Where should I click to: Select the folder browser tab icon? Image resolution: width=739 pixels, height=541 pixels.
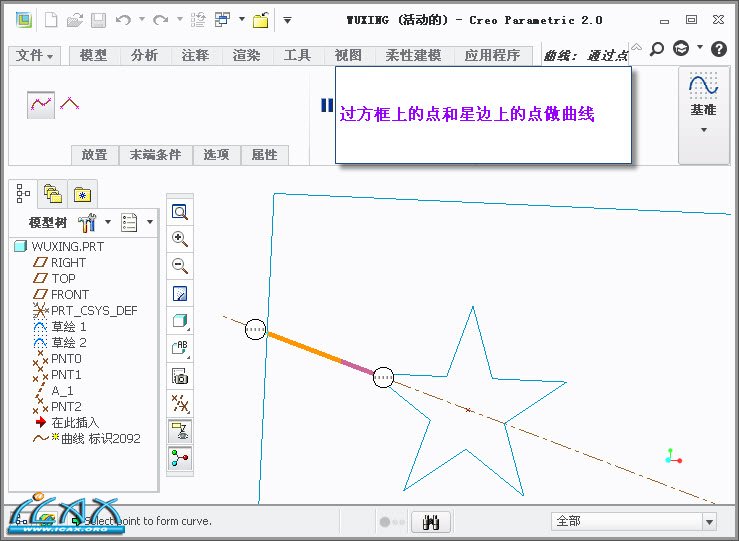point(53,194)
